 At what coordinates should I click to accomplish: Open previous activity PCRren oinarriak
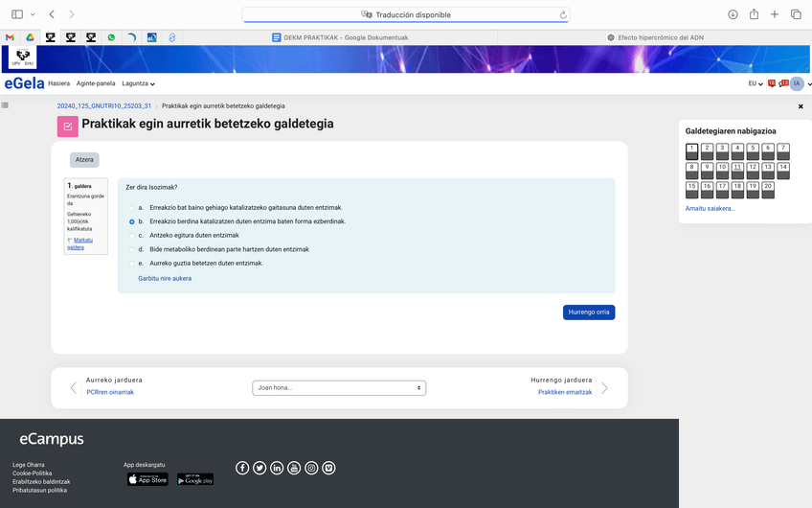(110, 392)
